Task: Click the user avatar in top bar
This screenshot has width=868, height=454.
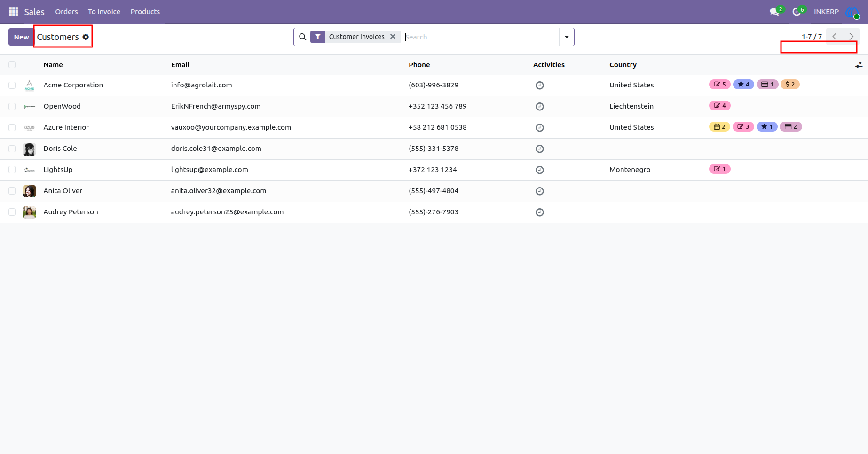Action: pos(852,12)
